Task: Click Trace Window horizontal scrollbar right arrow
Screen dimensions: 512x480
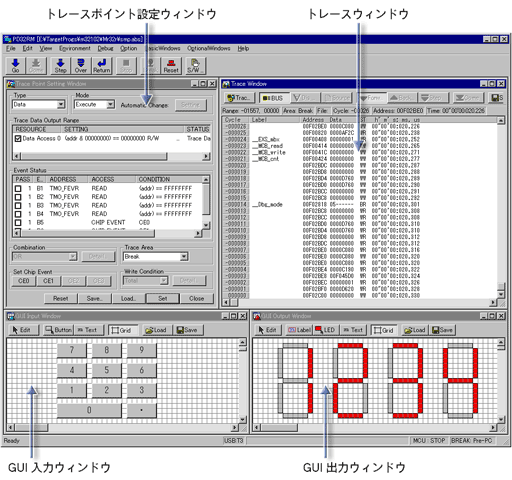Action: point(493,302)
